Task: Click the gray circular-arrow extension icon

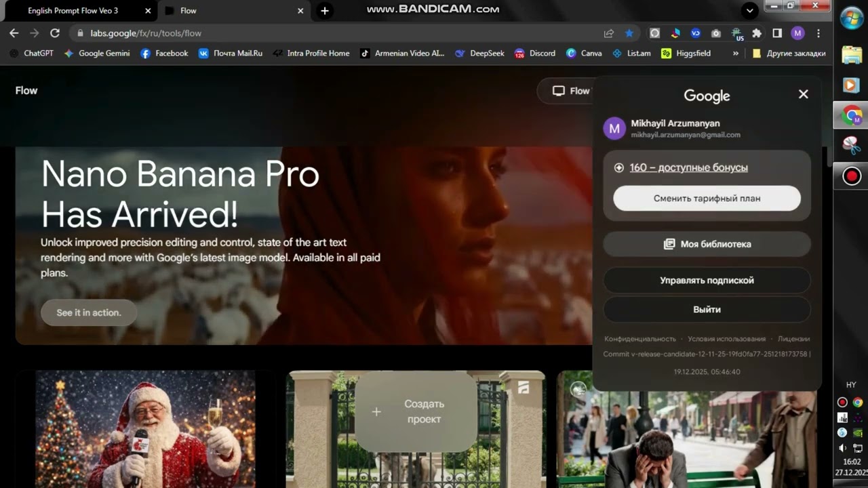Action: click(x=654, y=33)
